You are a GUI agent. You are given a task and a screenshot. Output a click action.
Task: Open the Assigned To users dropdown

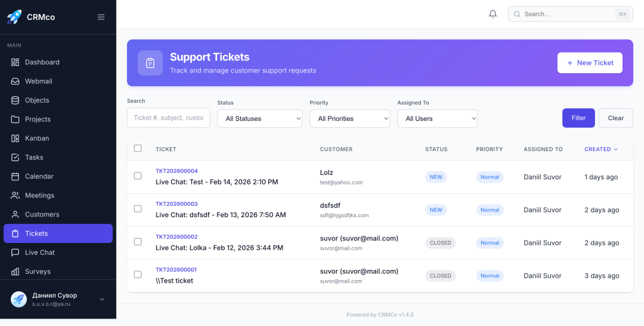tap(437, 118)
